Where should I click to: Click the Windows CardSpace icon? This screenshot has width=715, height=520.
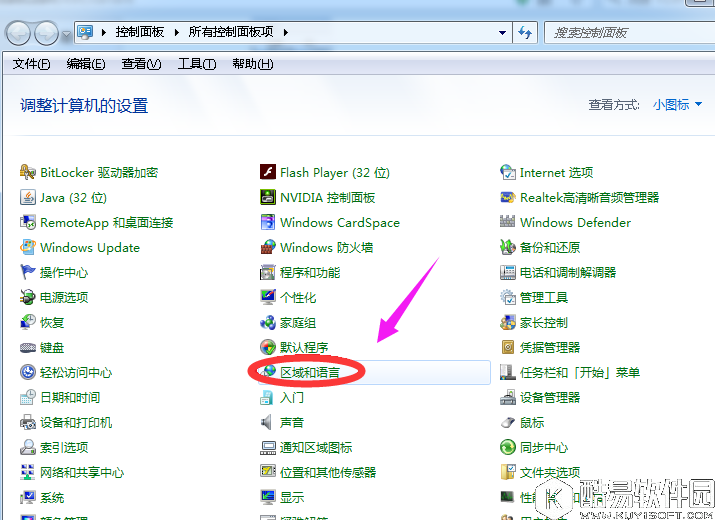[x=268, y=223]
